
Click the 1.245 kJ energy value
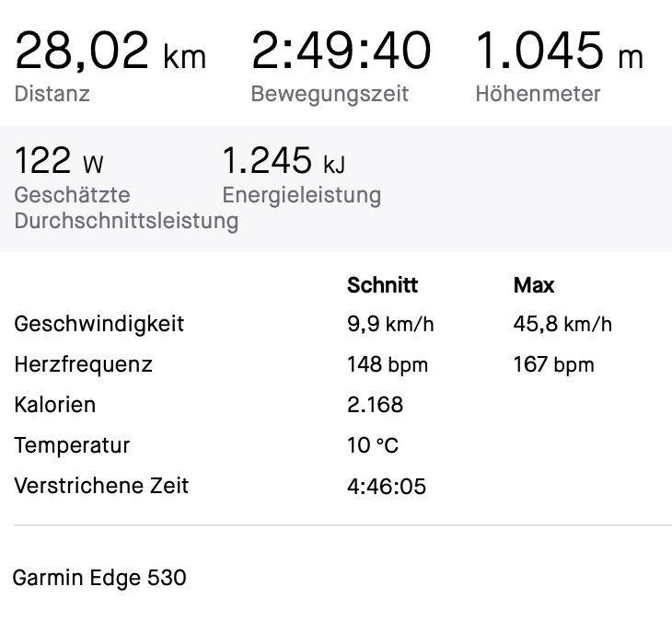tap(284, 162)
